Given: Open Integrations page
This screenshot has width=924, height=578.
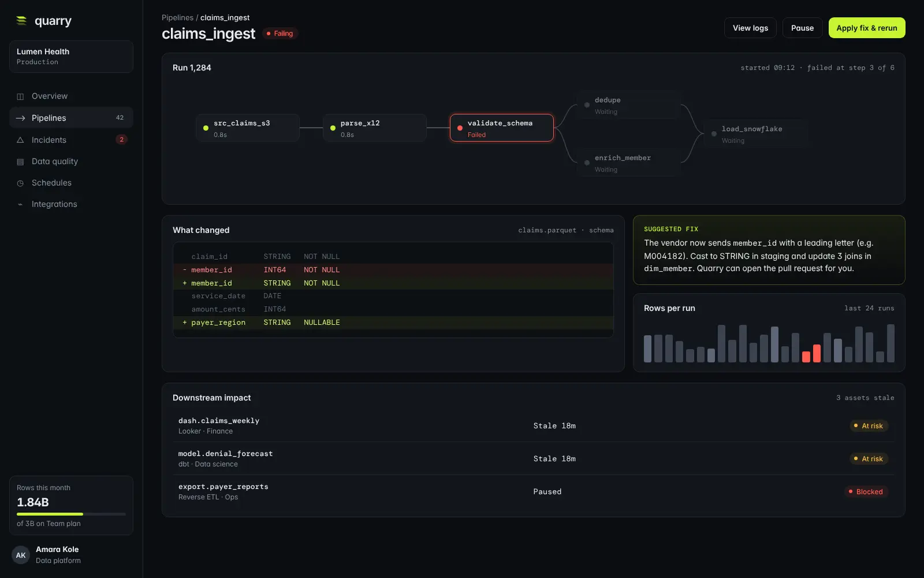Looking at the screenshot, I should pyautogui.click(x=71, y=204).
